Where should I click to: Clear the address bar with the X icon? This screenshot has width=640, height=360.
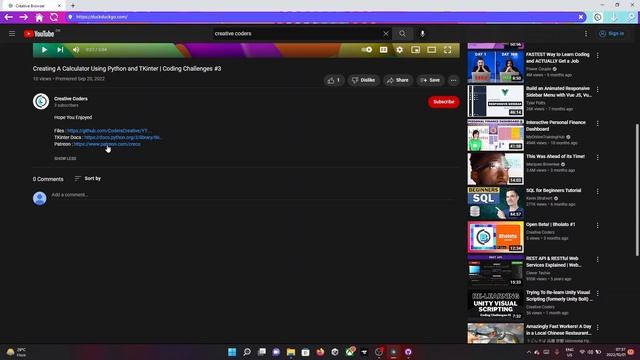tap(581, 17)
